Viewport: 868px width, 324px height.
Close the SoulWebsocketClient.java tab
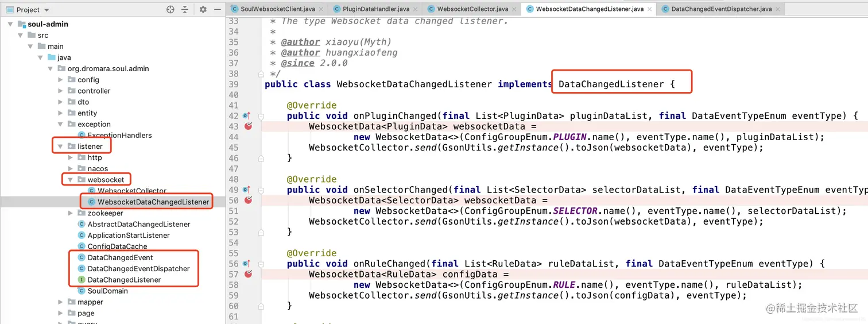[x=320, y=9]
